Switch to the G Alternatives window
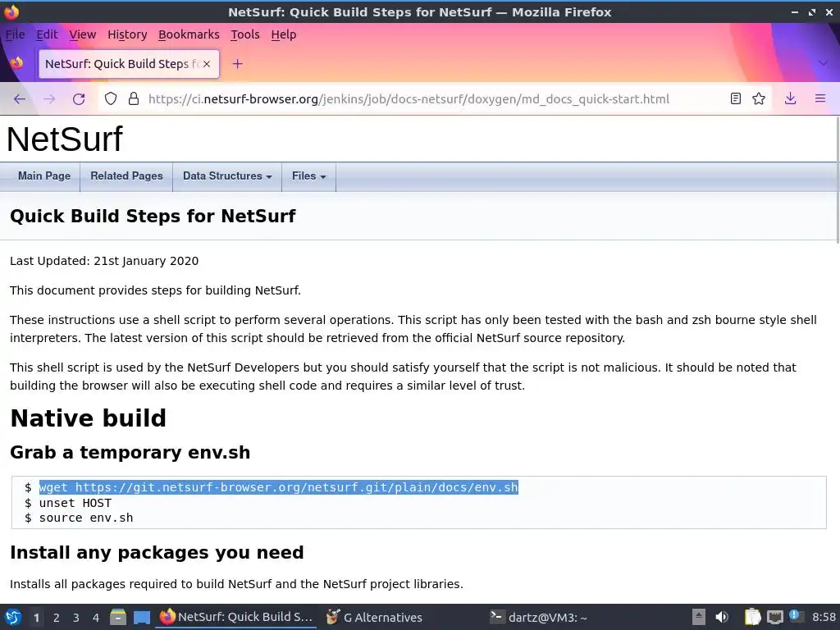Viewport: 840px width, 630px height. pyautogui.click(x=375, y=617)
